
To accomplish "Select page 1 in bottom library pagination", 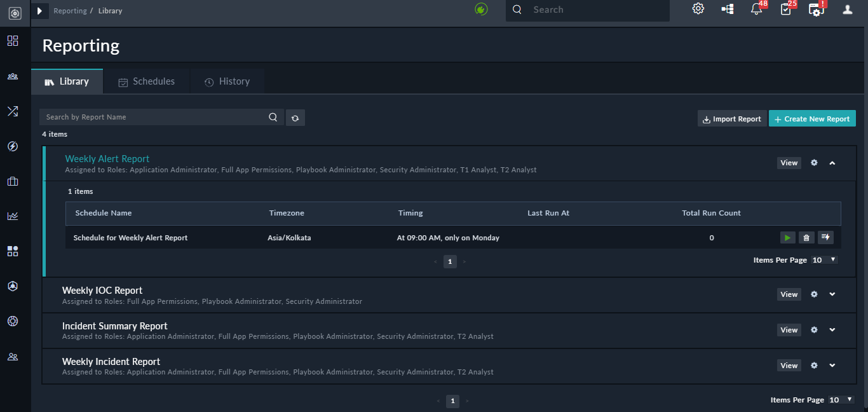I will tap(452, 401).
